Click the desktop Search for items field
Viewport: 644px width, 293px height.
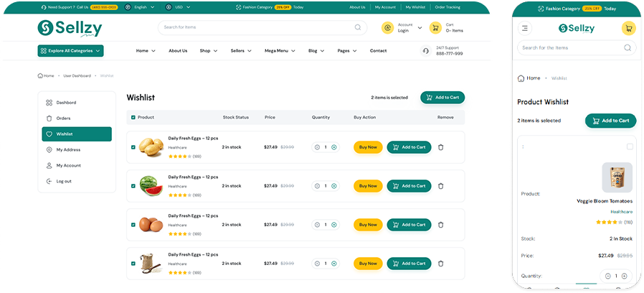point(255,27)
